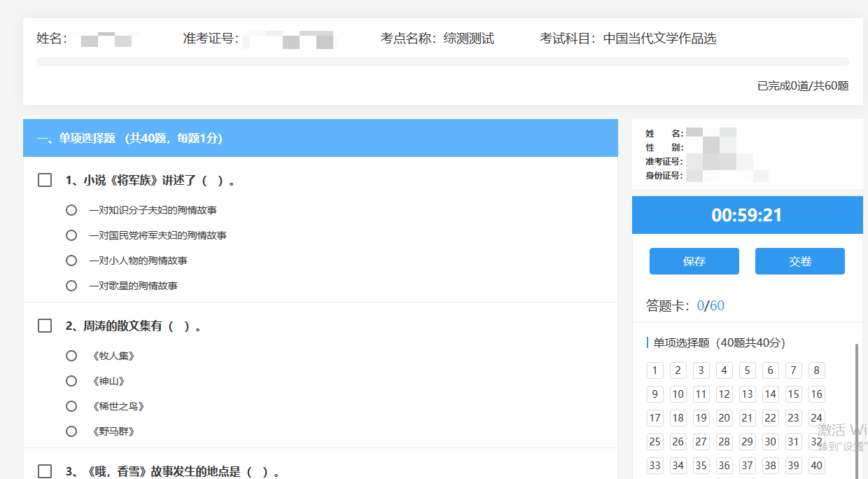Viewport: 868px width, 479px height.
Task: Select option 一对小人物的殉情故事
Action: click(71, 261)
